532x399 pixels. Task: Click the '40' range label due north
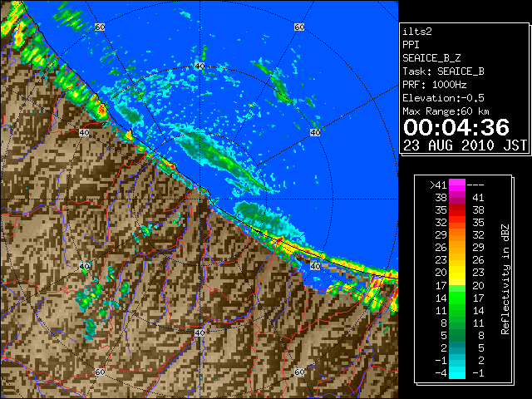click(199, 66)
